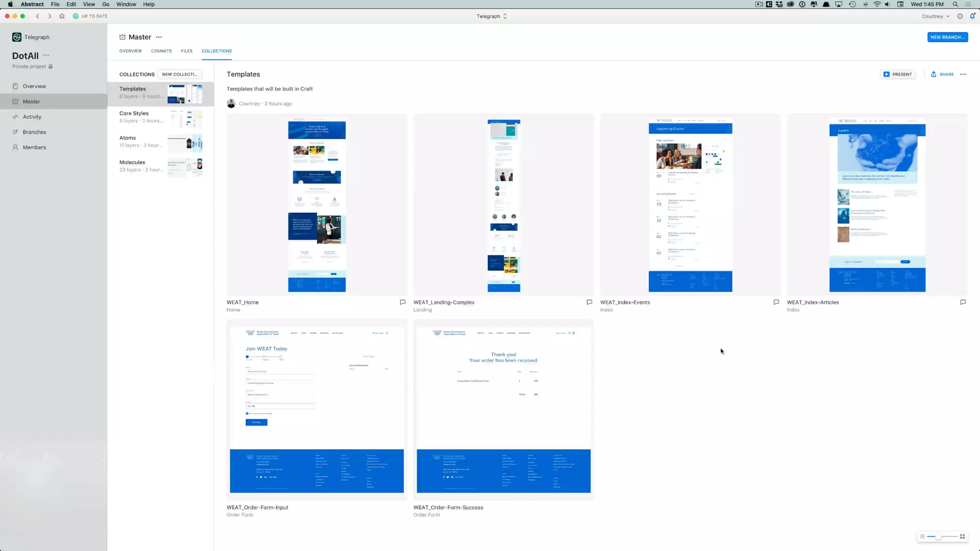Image resolution: width=980 pixels, height=551 pixels.
Task: Click the Present button
Action: 898,74
